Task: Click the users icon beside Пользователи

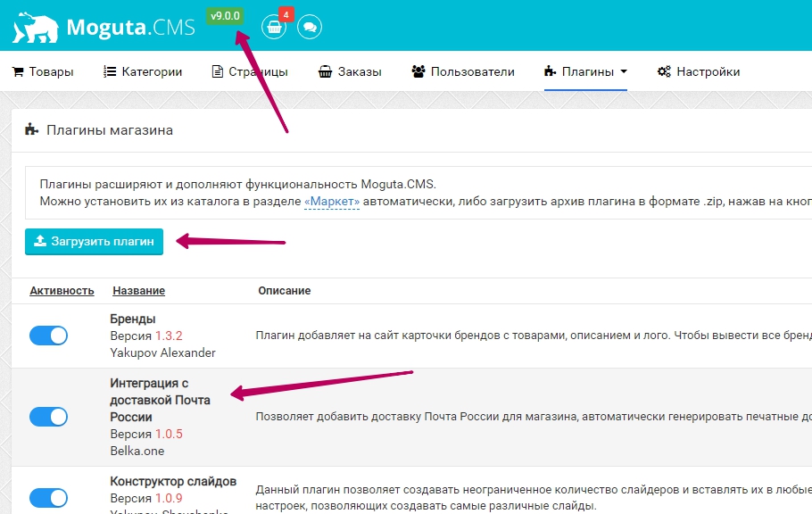Action: [x=418, y=71]
